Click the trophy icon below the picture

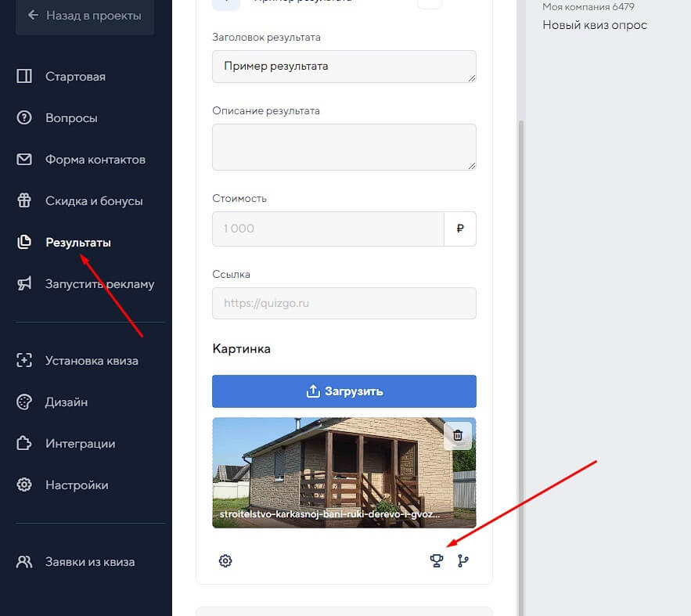pos(437,560)
